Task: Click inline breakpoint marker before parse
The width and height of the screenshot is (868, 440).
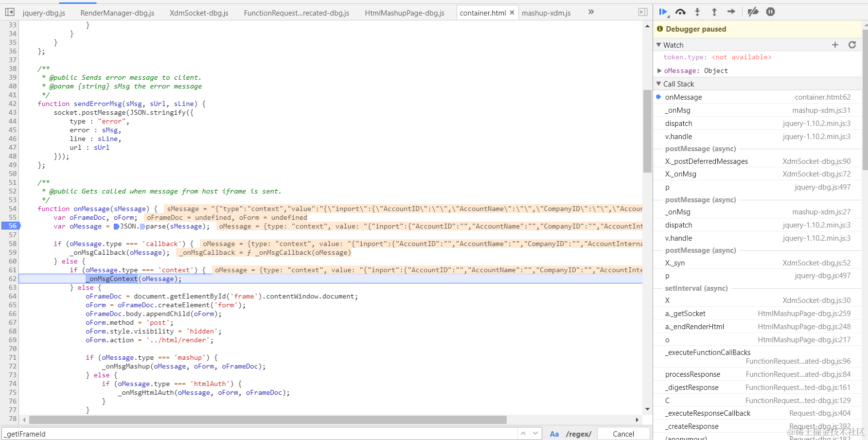Action: (142, 227)
